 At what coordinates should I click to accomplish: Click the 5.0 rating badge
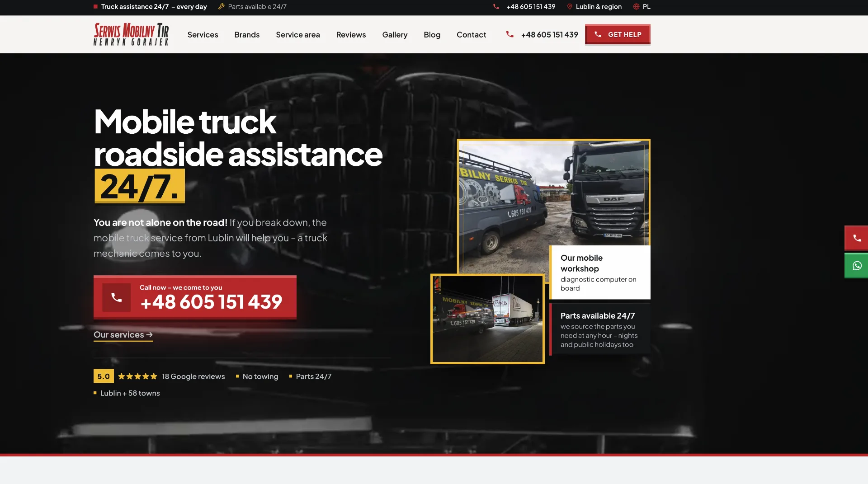(x=104, y=376)
